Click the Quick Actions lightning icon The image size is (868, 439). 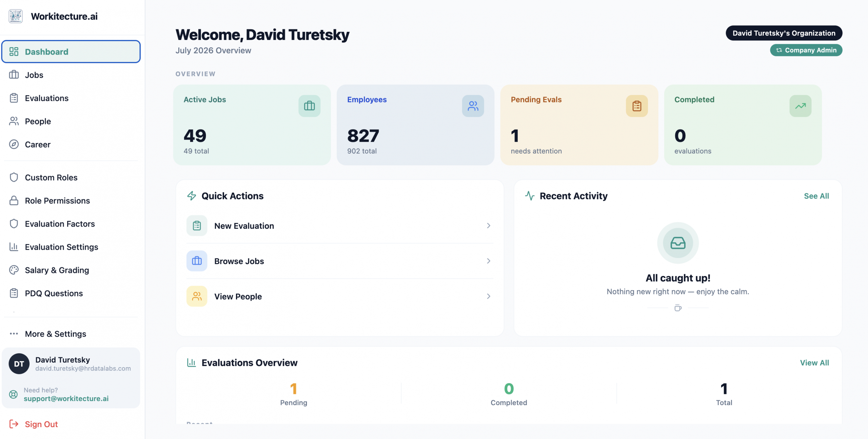(x=192, y=196)
